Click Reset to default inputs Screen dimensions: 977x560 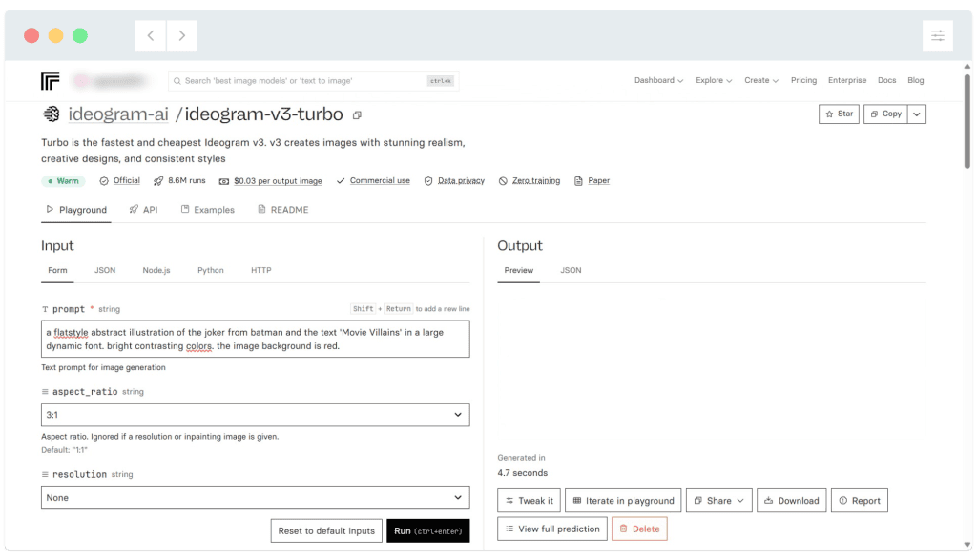tap(326, 530)
